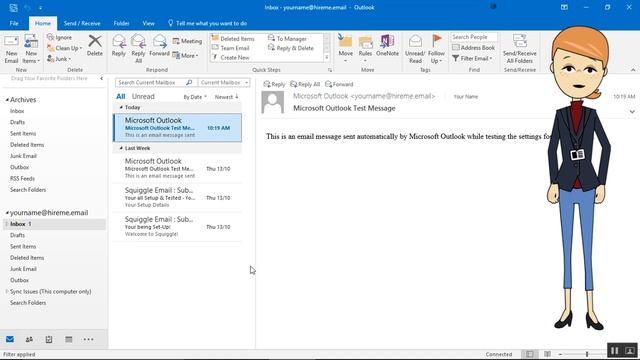Choose the Team Email quick step
Image resolution: width=640 pixels, height=360 pixels.
click(231, 48)
